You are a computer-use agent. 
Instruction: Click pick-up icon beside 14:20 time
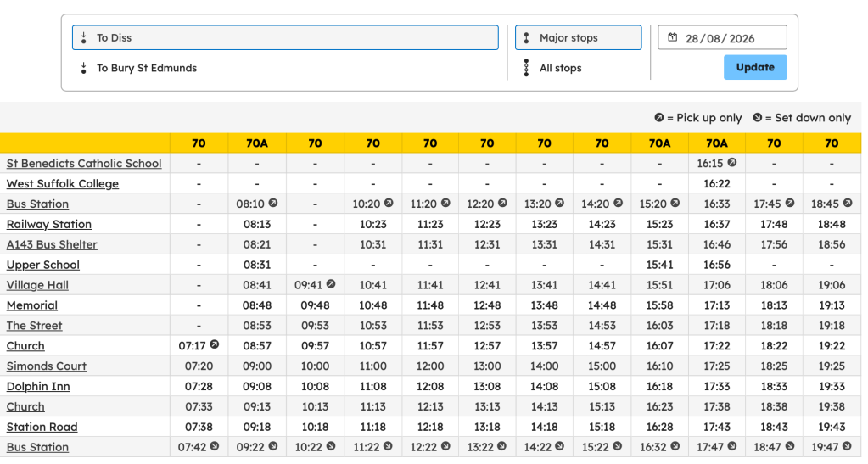pyautogui.click(x=618, y=204)
